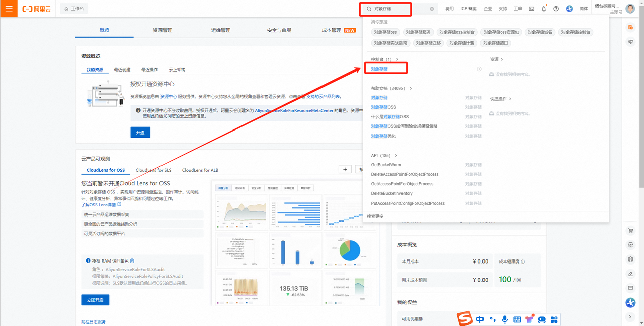644x326 pixels.
Task: Click the account avatar for 烟台微圈网
Action: [x=630, y=8]
